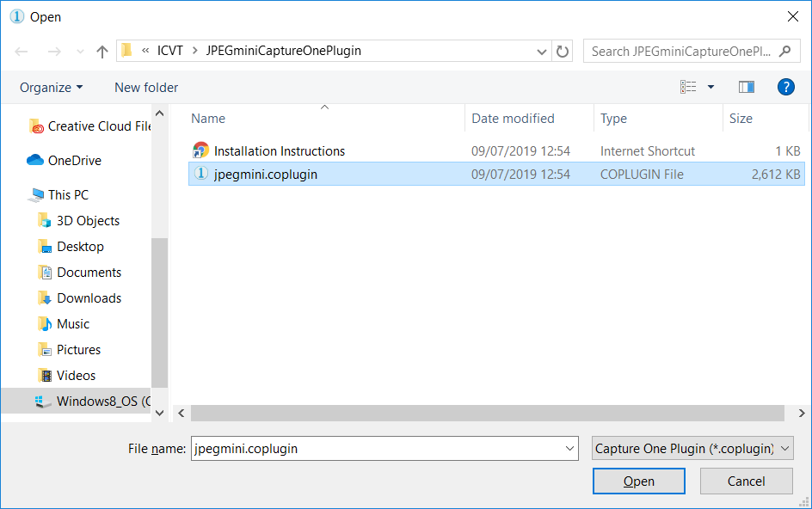Sort by Name column header
The width and height of the screenshot is (812, 509).
[208, 119]
